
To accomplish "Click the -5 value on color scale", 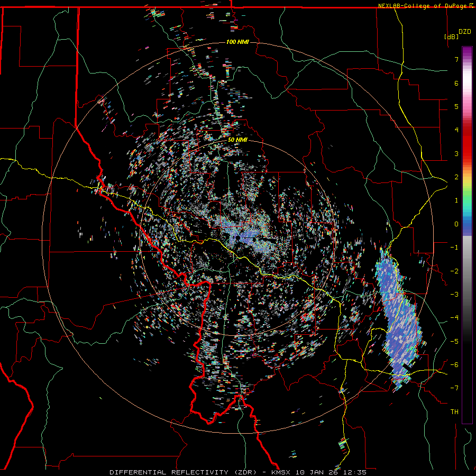I will coord(454,342).
